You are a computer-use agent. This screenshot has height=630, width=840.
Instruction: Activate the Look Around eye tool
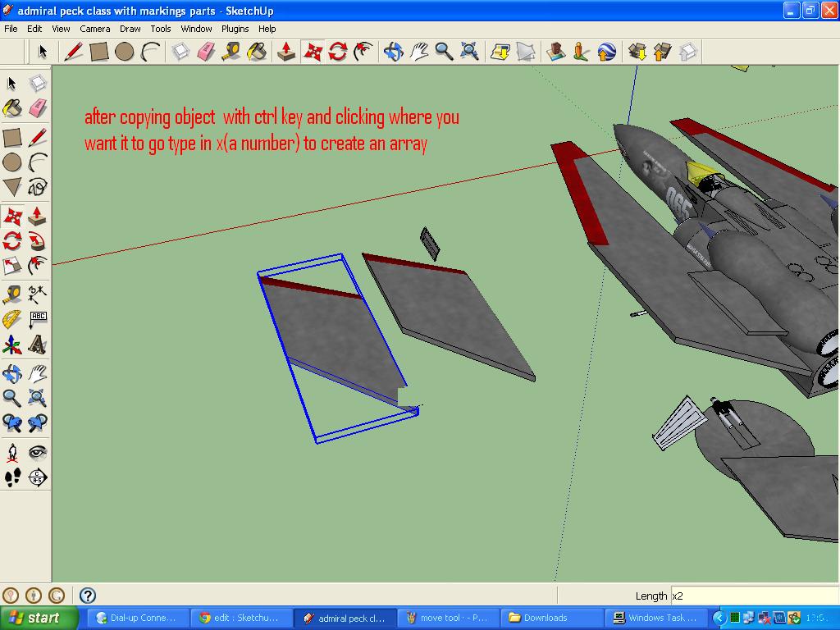38,453
